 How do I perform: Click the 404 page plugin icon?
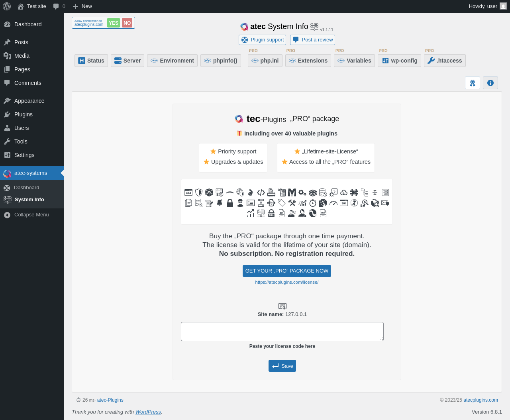click(x=188, y=192)
